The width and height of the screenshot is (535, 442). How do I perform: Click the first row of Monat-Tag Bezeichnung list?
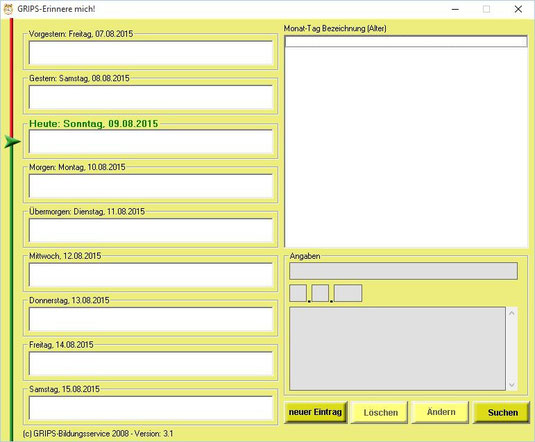pyautogui.click(x=406, y=42)
